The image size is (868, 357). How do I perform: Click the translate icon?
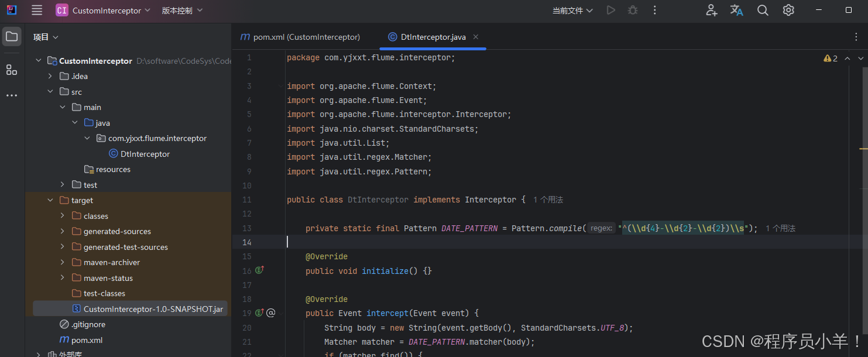tap(736, 10)
